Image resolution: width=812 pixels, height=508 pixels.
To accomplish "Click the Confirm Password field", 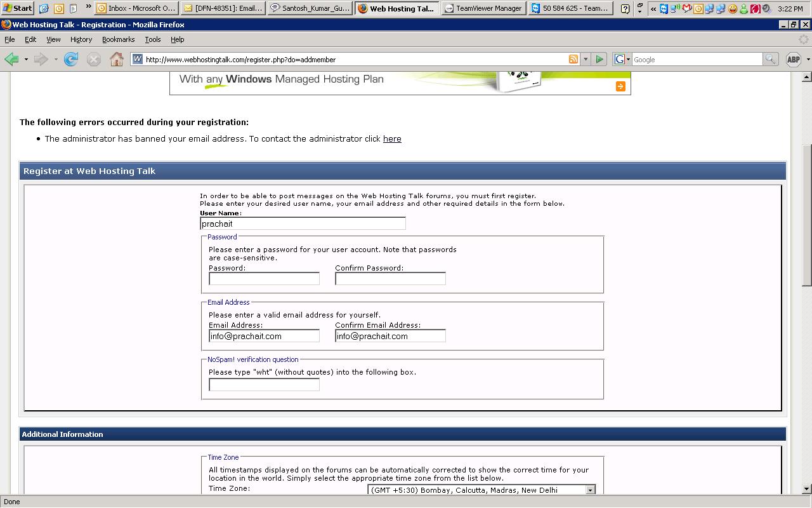I will [390, 278].
